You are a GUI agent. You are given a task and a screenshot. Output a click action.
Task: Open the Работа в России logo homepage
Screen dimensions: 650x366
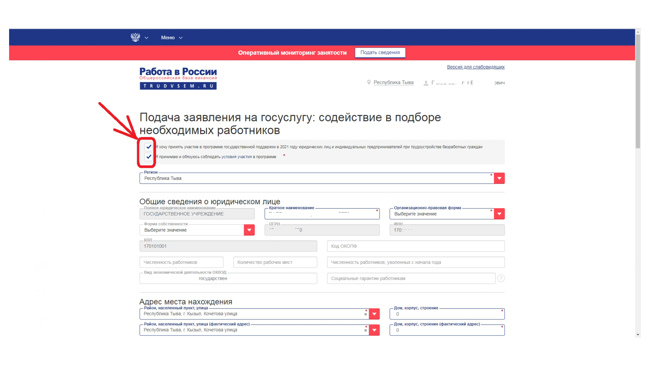point(178,78)
